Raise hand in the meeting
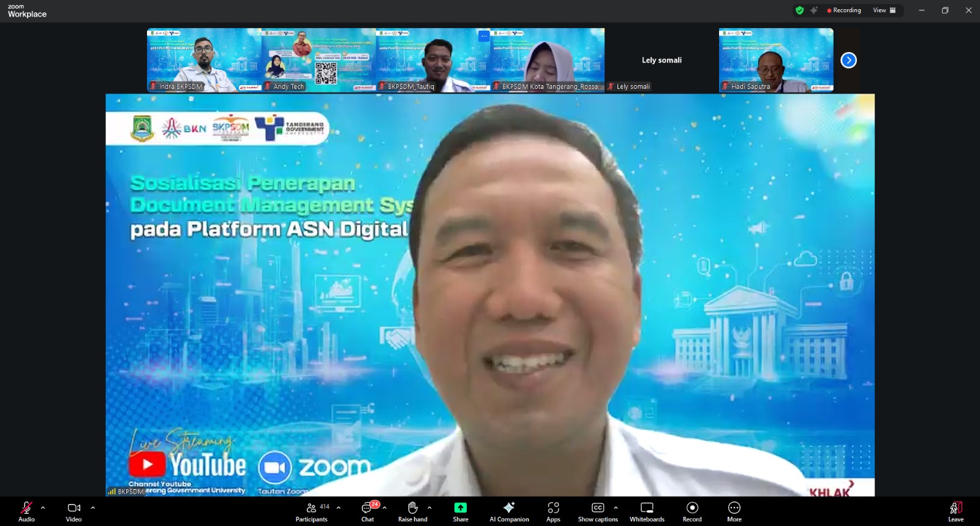The image size is (980, 526). pyautogui.click(x=413, y=511)
